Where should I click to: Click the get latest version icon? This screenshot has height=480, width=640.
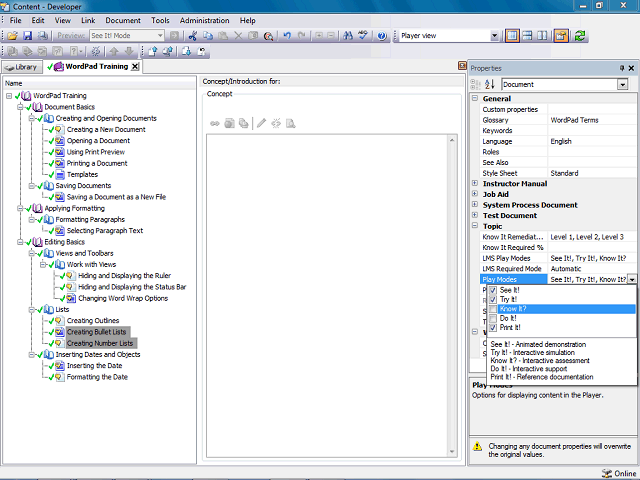pos(187,51)
